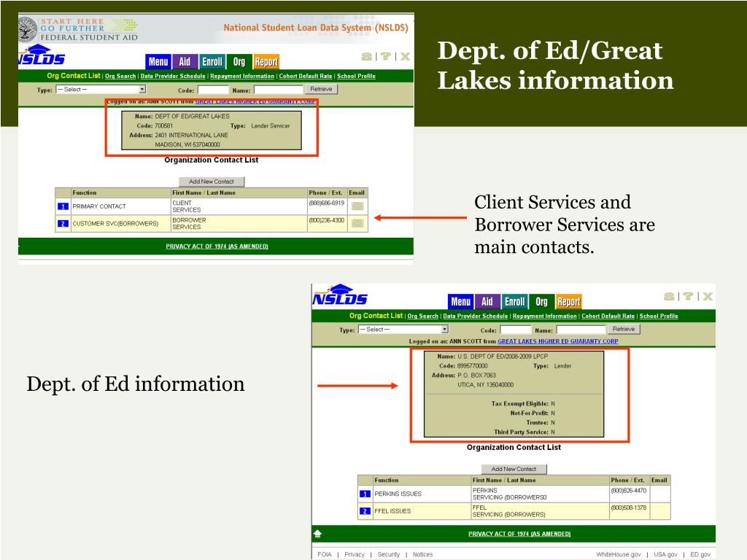747x560 pixels.
Task: Open Data Provider Schedule link in bottom screenshot
Action: 476,316
